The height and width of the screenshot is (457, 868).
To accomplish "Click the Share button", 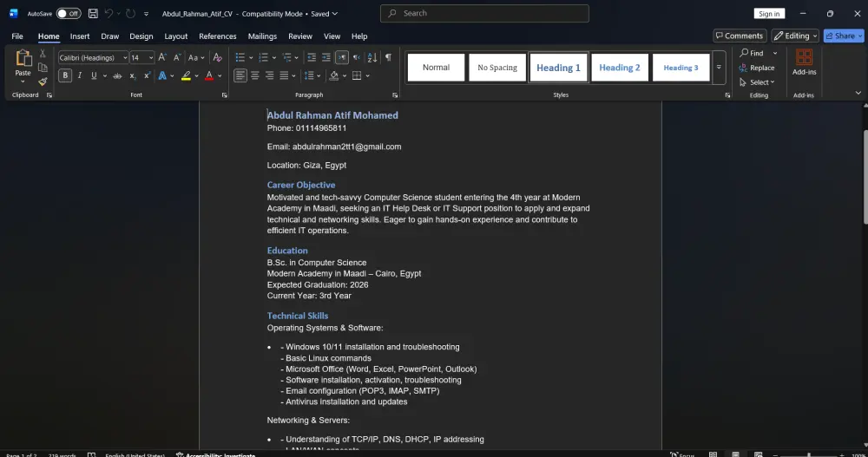I will click(x=843, y=36).
